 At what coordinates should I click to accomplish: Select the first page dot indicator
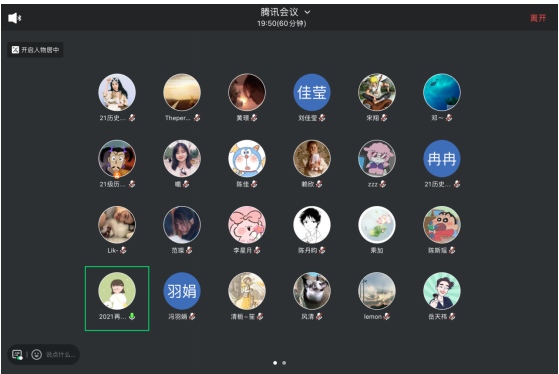pos(275,363)
